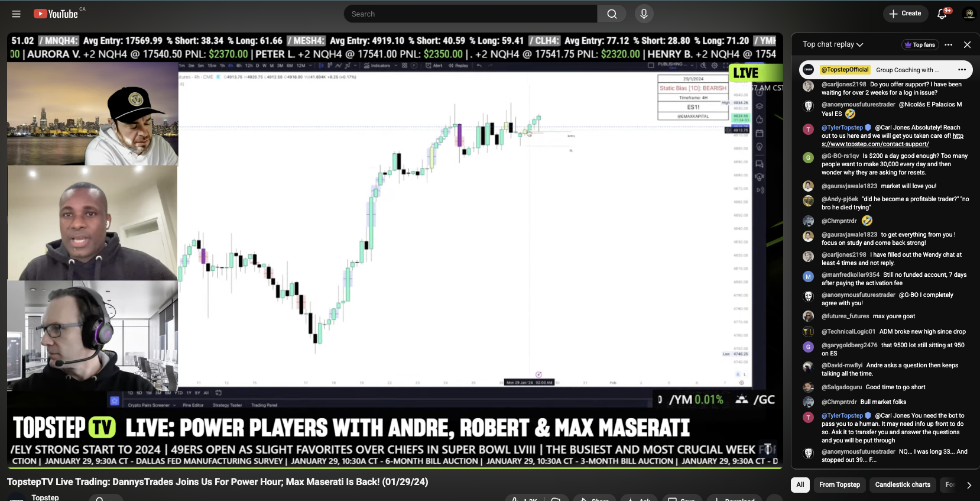980x501 pixels.
Task: Select the From Topstep chip
Action: 839,485
